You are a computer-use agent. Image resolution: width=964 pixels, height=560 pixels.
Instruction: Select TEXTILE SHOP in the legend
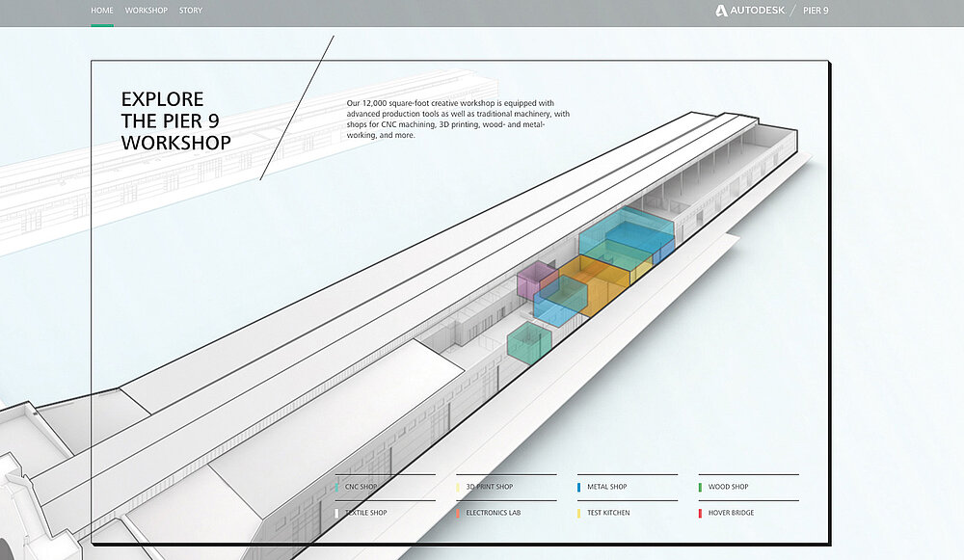[365, 513]
